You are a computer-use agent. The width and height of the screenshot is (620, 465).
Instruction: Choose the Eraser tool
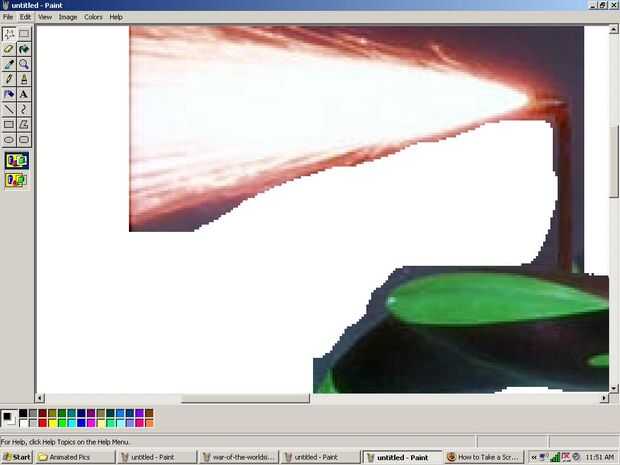point(9,49)
